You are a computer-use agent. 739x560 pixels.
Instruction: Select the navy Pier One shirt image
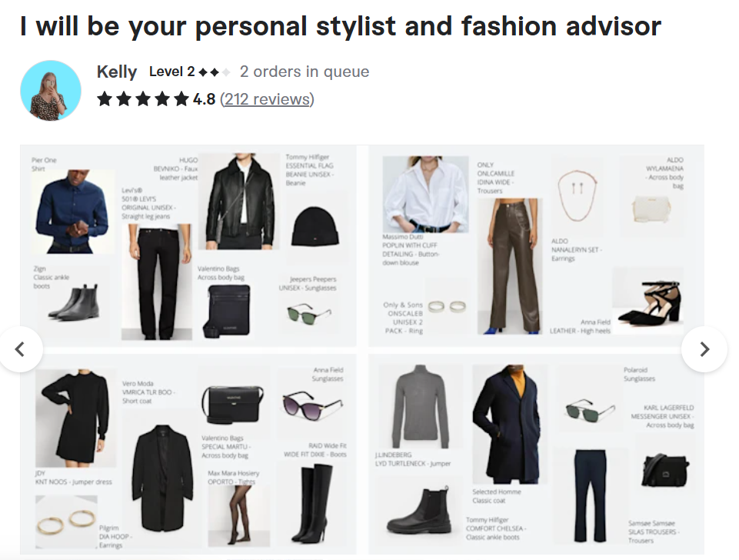pos(72,212)
